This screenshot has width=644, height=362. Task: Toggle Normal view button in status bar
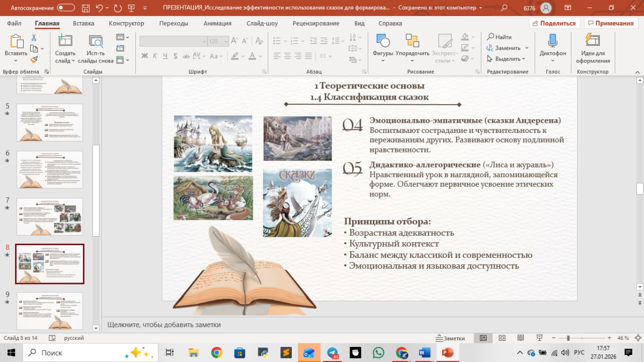point(483,338)
